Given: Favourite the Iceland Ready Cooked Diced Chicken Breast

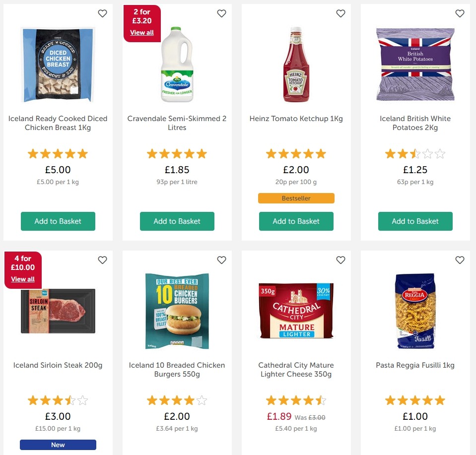Looking at the screenshot, I should click(x=102, y=13).
